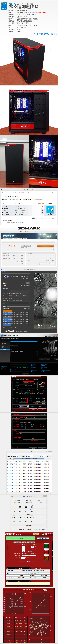Open the Help menu in Cinebench R15
58x644 pixels.
point(5,271)
